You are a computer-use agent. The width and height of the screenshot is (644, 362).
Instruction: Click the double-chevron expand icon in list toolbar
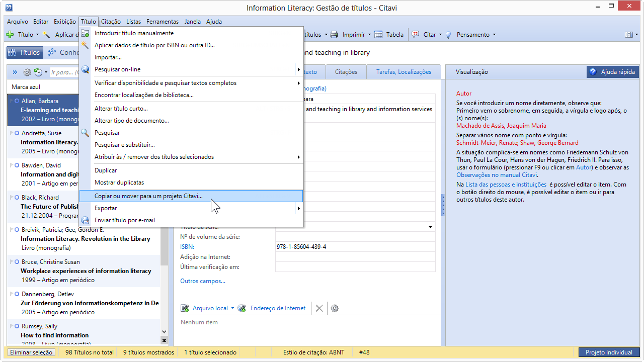(15, 72)
